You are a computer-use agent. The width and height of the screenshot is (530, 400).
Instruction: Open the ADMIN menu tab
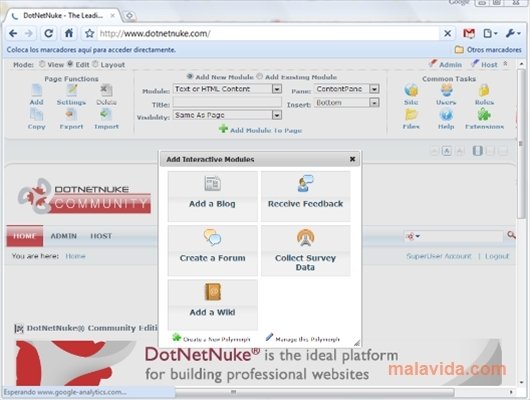click(x=64, y=236)
